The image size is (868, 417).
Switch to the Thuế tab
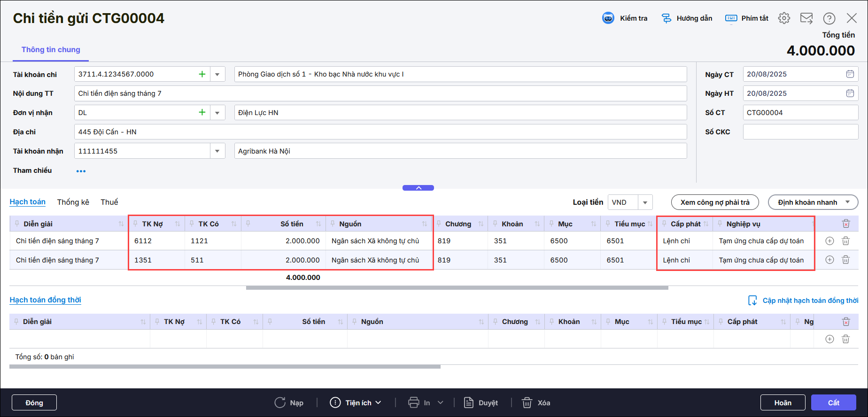click(109, 202)
